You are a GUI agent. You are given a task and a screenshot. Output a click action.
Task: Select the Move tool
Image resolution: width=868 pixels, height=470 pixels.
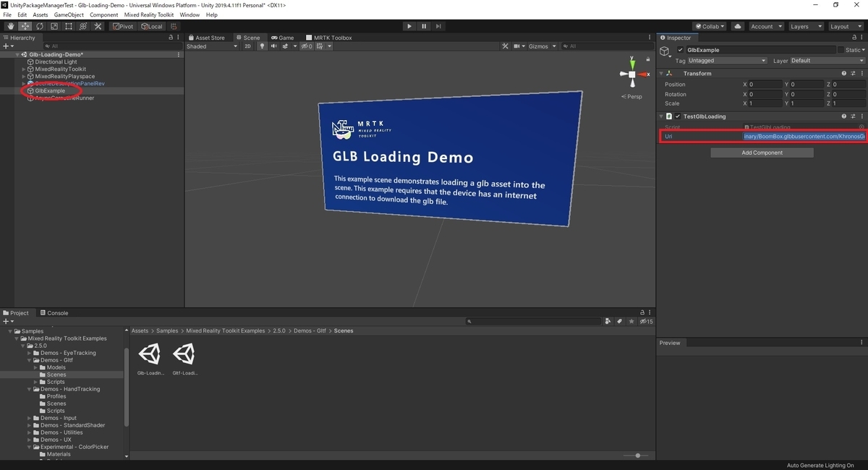(25, 27)
